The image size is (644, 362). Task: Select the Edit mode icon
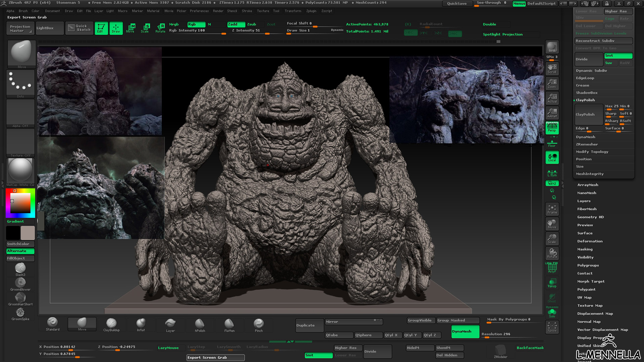101,28
